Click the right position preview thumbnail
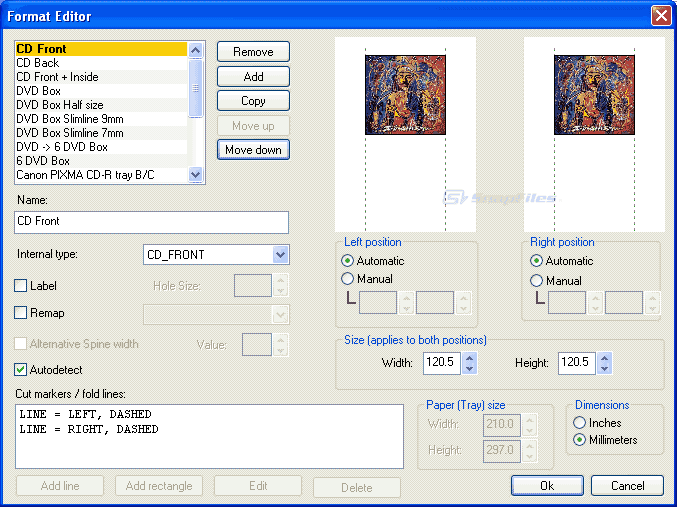The height and width of the screenshot is (507, 677). point(594,95)
